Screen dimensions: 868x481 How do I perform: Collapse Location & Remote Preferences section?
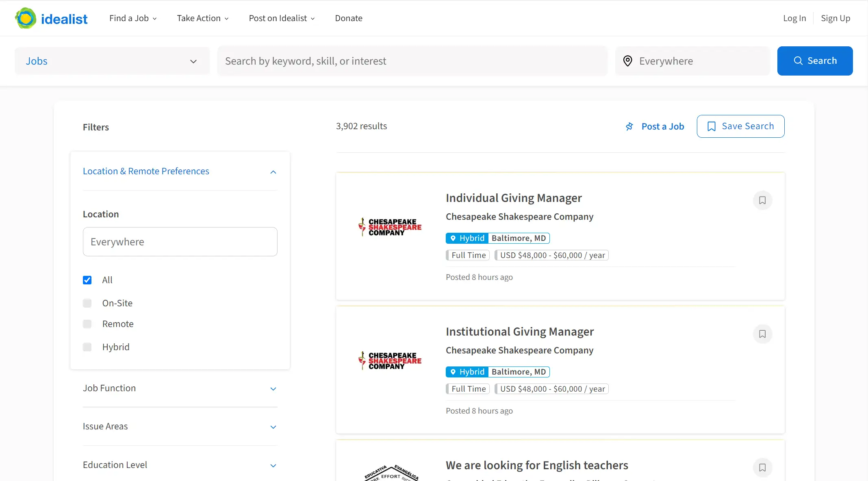[180, 171]
